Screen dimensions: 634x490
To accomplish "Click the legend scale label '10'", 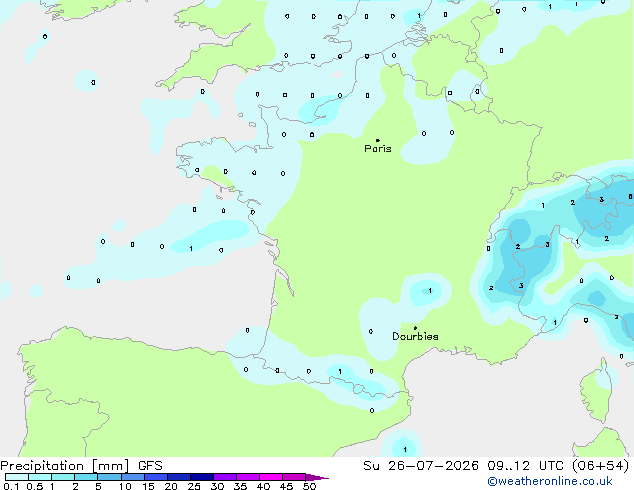I will click(125, 486).
